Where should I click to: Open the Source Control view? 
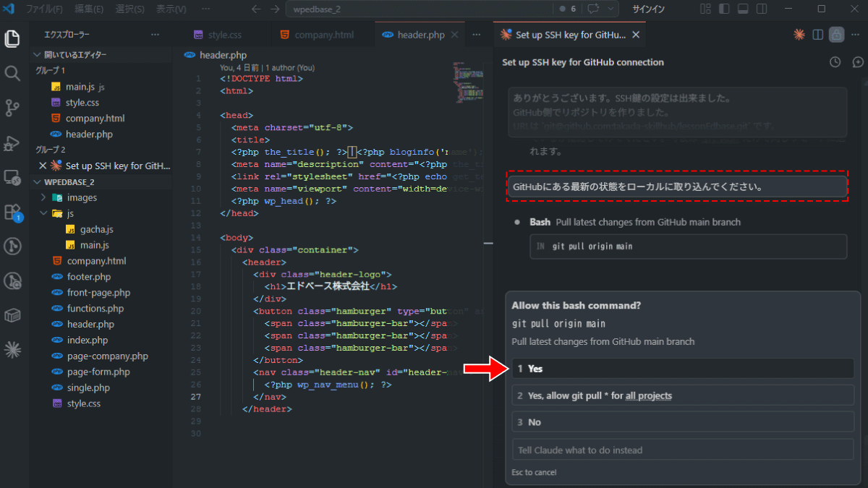click(12, 108)
